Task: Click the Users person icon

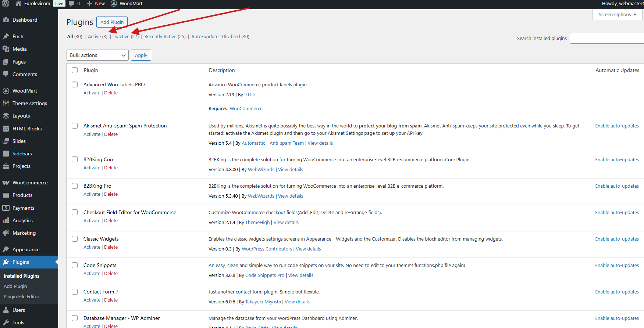Action: pyautogui.click(x=6, y=310)
